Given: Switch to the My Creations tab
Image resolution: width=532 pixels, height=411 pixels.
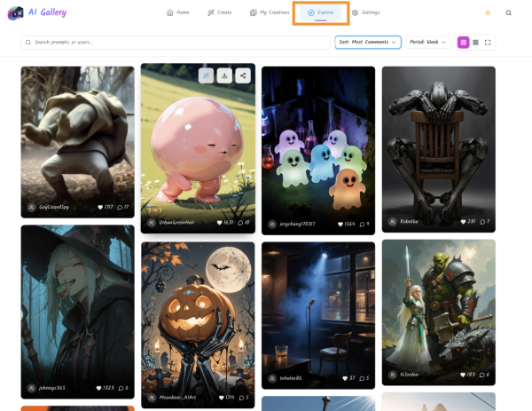Looking at the screenshot, I should click(270, 12).
